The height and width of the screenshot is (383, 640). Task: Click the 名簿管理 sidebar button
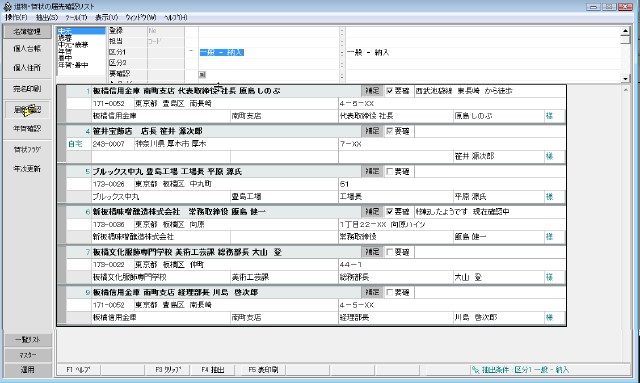pos(27,31)
